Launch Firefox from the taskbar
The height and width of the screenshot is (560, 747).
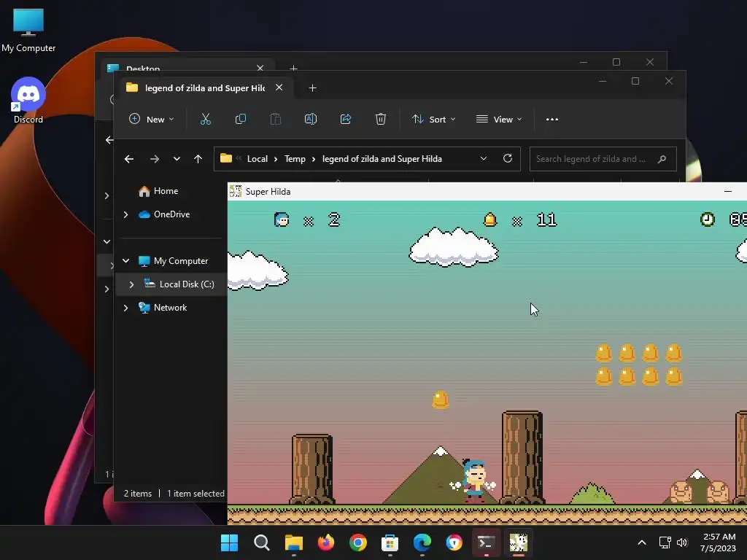[326, 542]
